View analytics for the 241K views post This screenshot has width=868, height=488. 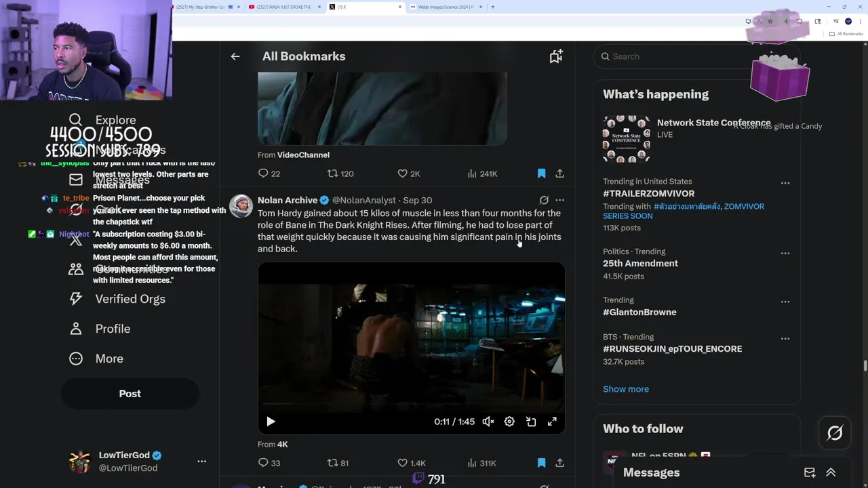pos(482,174)
